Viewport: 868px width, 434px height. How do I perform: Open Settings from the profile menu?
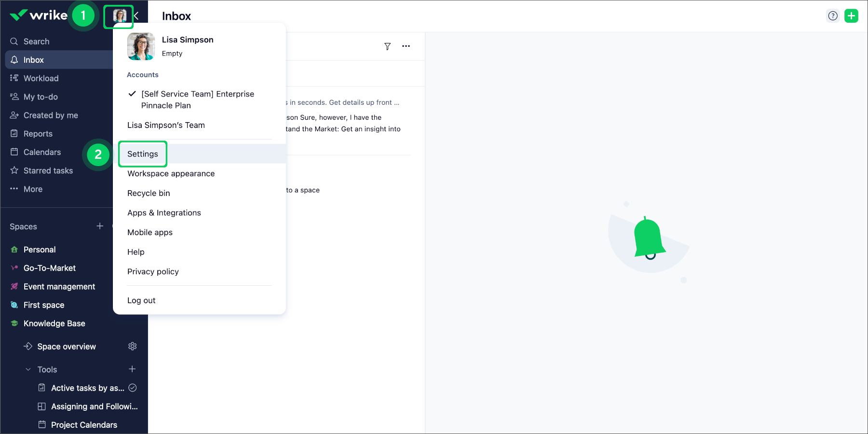pyautogui.click(x=143, y=154)
